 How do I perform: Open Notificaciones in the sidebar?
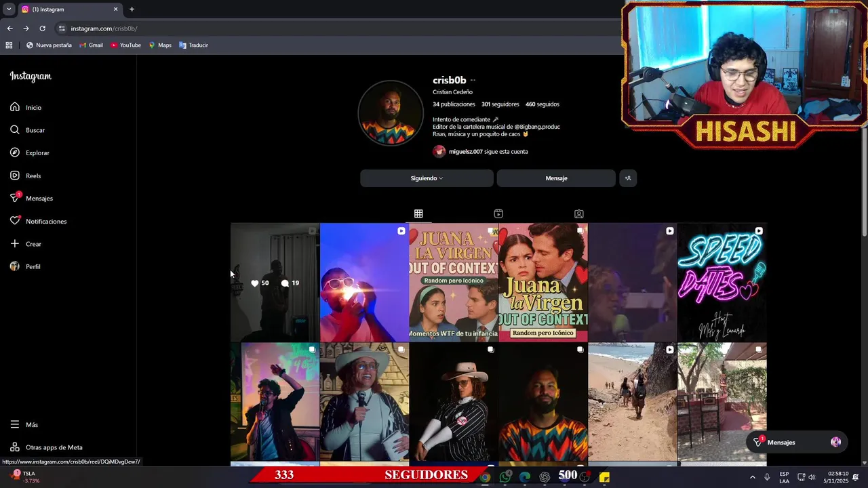pyautogui.click(x=38, y=221)
